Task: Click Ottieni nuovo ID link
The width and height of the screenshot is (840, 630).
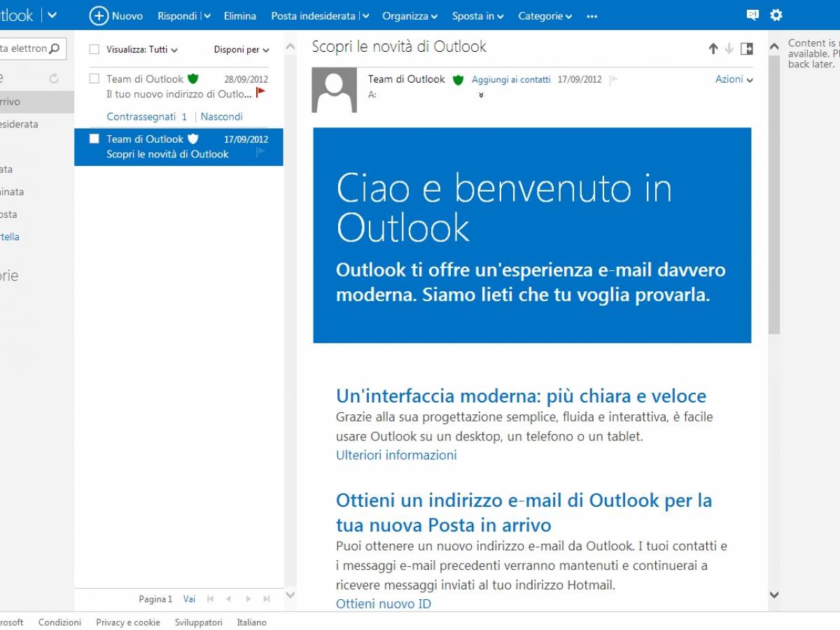Action: pyautogui.click(x=384, y=603)
